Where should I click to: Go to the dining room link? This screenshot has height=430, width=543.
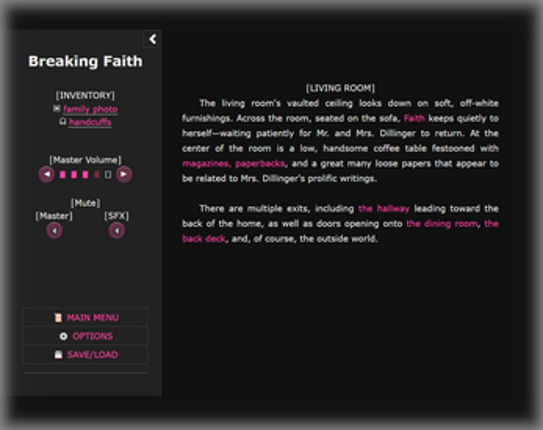tap(442, 224)
